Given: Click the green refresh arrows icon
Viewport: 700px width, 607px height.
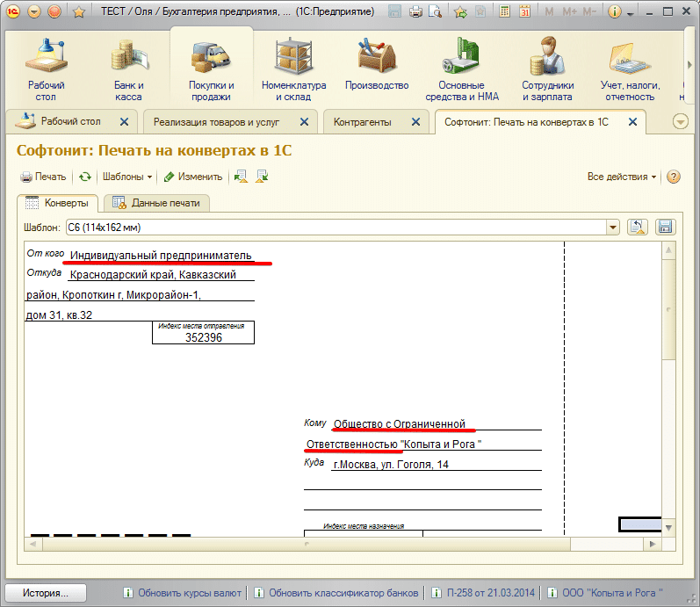Looking at the screenshot, I should click(85, 177).
